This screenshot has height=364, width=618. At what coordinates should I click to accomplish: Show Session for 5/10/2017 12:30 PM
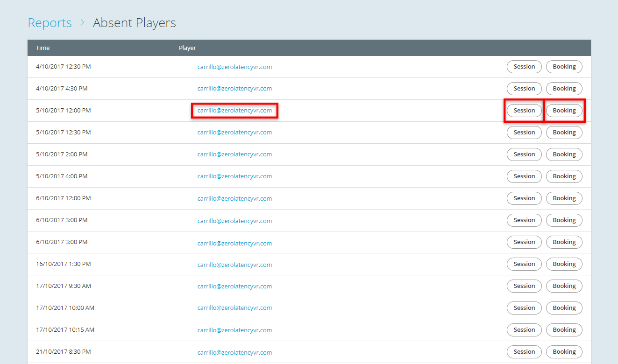(x=524, y=133)
